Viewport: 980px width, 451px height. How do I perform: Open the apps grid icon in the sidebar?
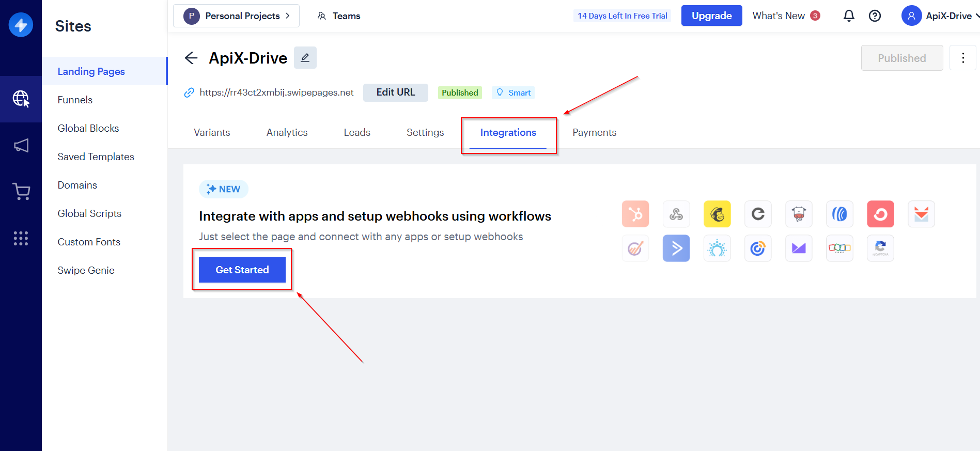[21, 238]
